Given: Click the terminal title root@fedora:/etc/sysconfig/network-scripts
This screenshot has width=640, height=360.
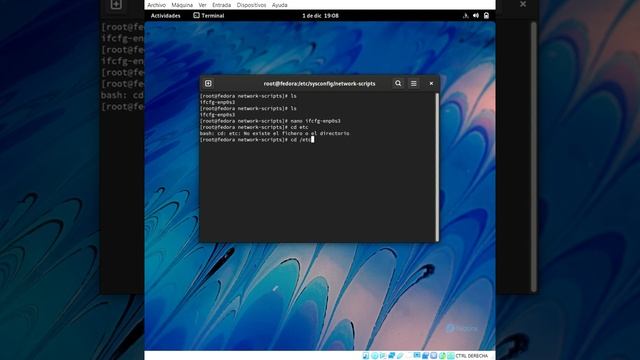Looking at the screenshot, I should 319,83.
